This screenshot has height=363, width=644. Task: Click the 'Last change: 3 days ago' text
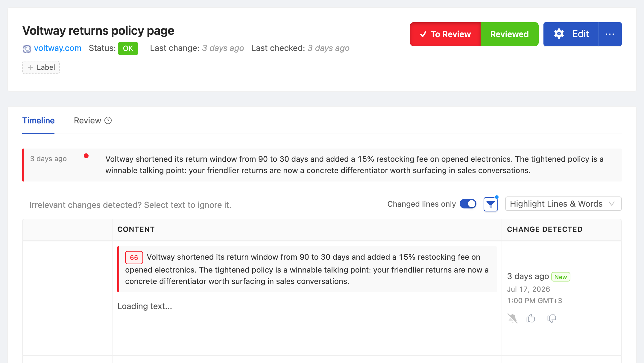(197, 48)
